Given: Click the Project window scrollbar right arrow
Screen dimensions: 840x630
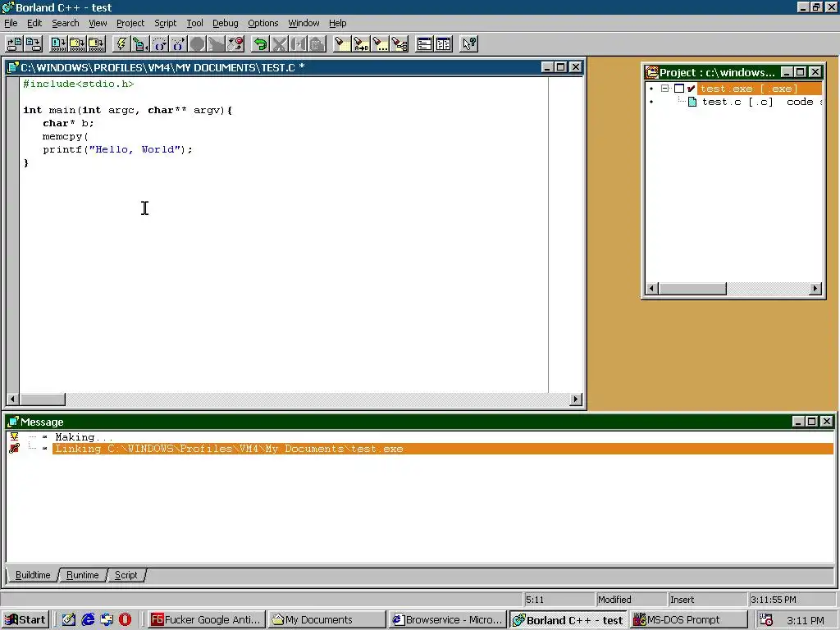Looking at the screenshot, I should 815,288.
